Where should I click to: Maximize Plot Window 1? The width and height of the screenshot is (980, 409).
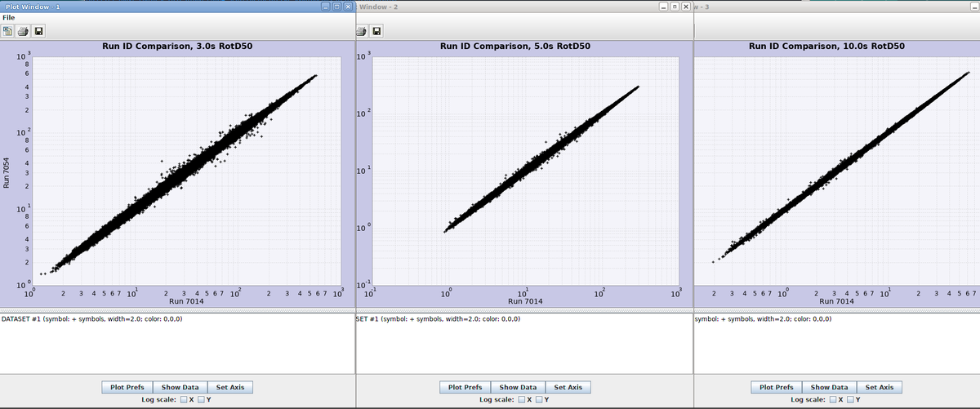336,7
